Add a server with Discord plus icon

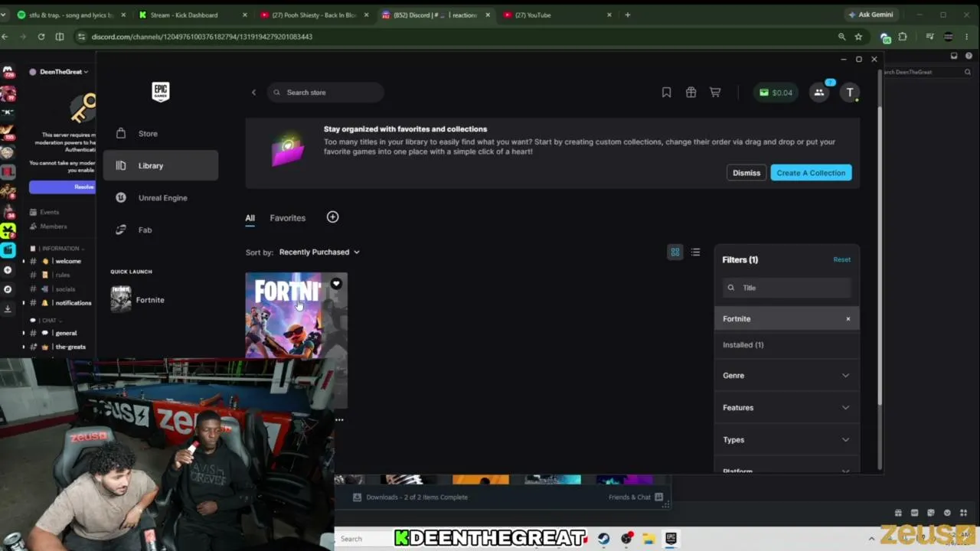pyautogui.click(x=8, y=270)
